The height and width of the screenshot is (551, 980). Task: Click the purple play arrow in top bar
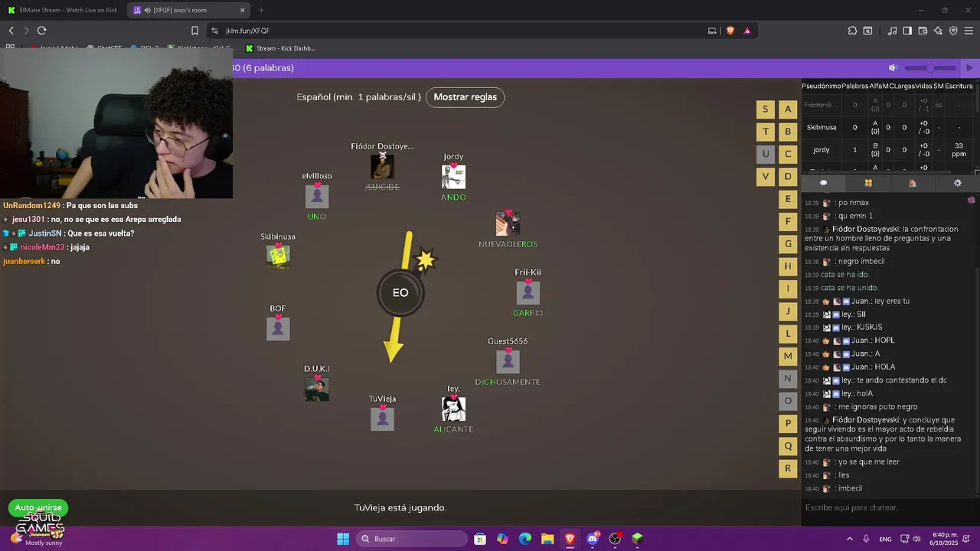[969, 68]
